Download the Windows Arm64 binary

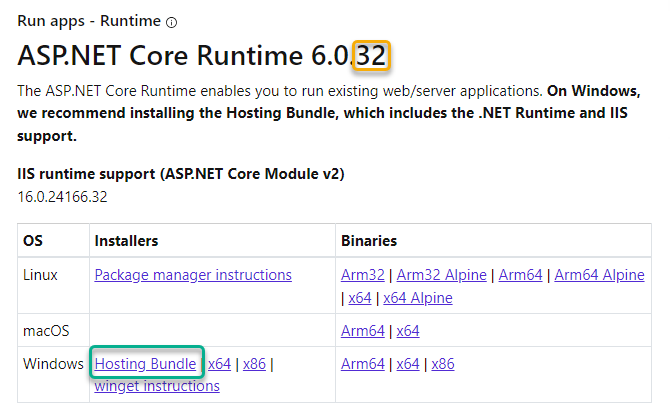pyautogui.click(x=364, y=364)
